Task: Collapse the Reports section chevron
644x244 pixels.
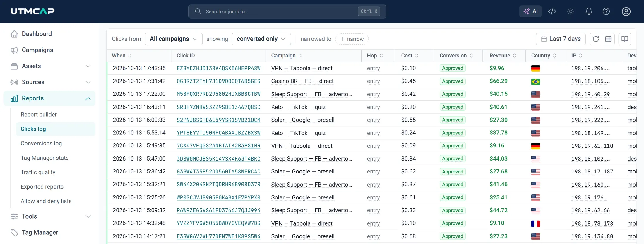Action: tap(88, 98)
